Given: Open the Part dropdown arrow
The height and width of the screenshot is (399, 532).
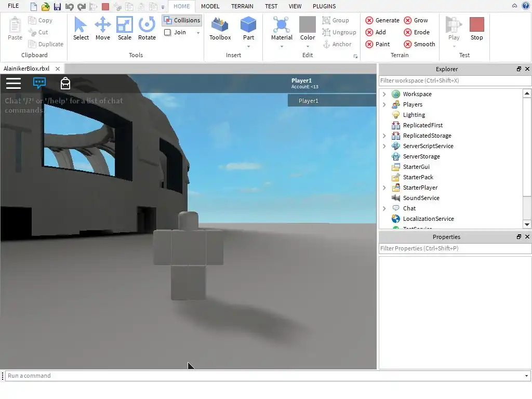Looking at the screenshot, I should 248,46.
